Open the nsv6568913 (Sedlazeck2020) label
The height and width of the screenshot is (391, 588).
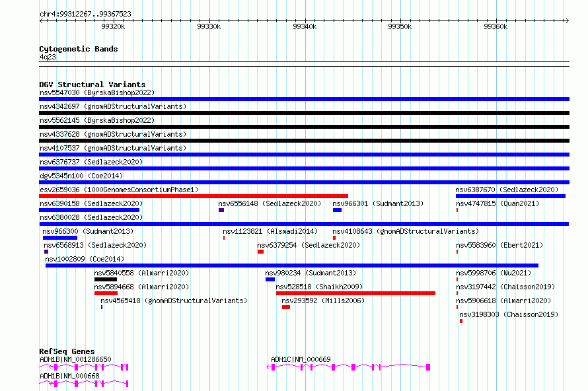pyautogui.click(x=95, y=245)
